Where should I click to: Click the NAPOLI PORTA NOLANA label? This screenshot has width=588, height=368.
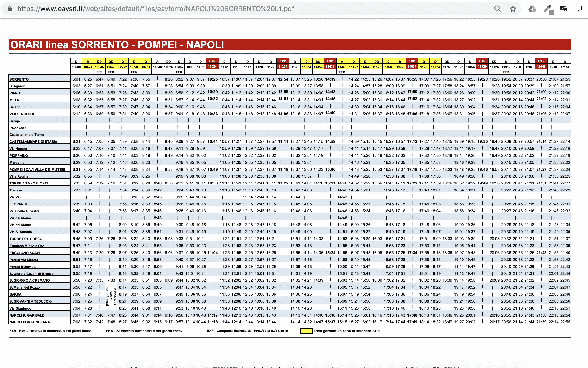coord(29,322)
